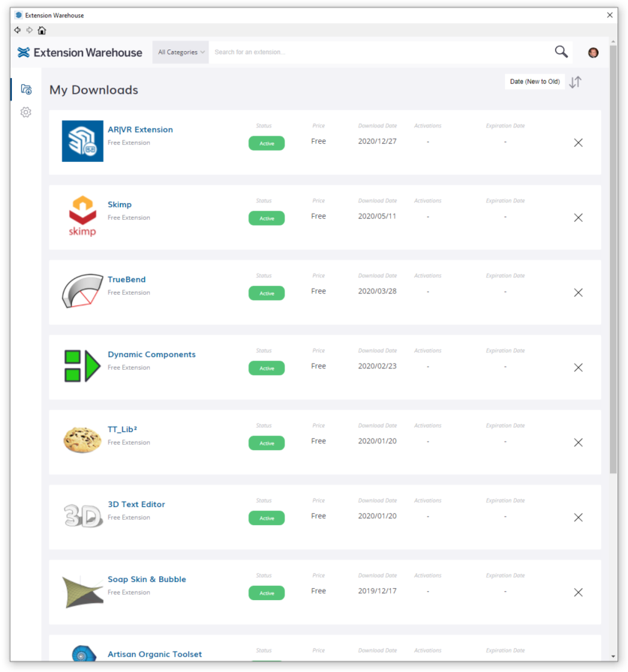The image size is (628, 672).
Task: Remove Skimp from downloads
Action: pyautogui.click(x=578, y=217)
